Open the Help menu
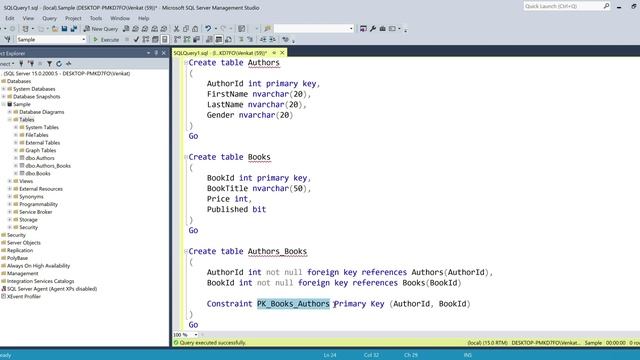Screen dimensions: 640x360 click(143, 18)
